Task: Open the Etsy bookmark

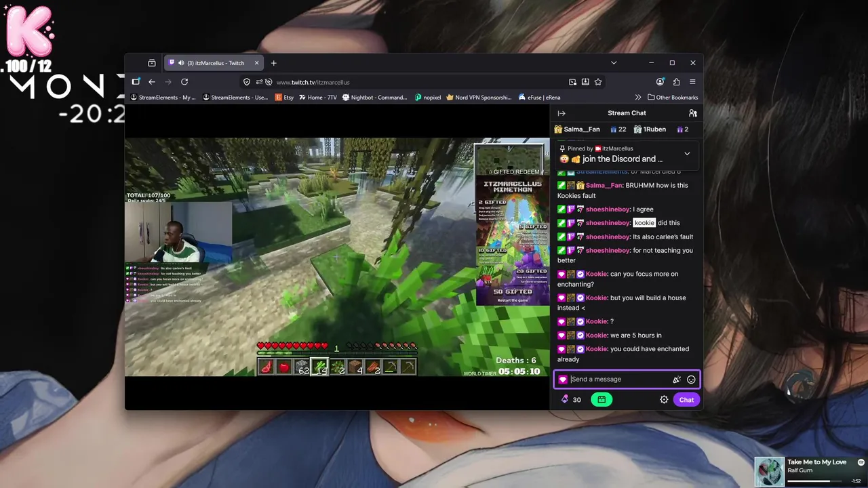Action: pyautogui.click(x=285, y=98)
